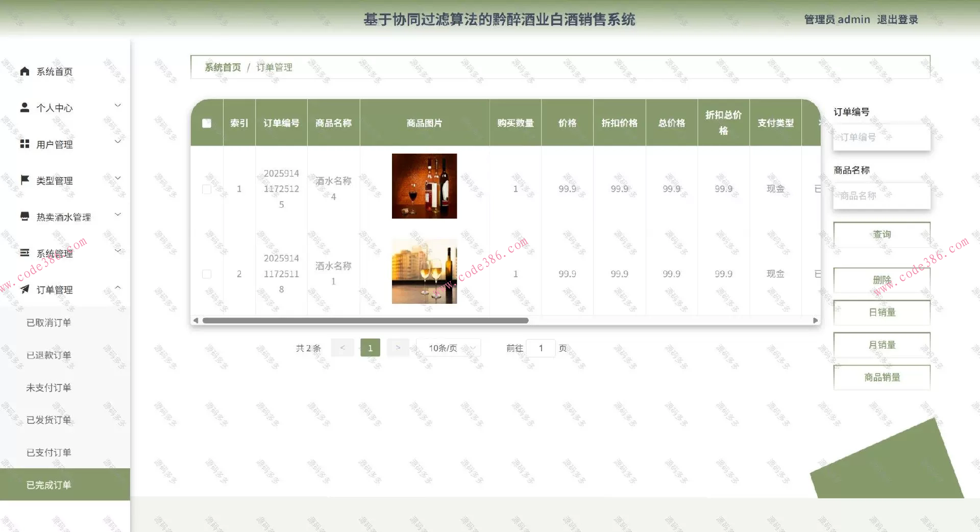The height and width of the screenshot is (532, 980).
Task: Open 热卖酒水管理 via its monitor icon
Action: click(24, 216)
